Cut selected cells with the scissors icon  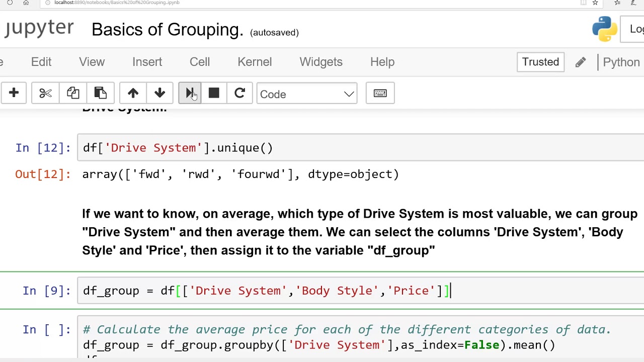click(45, 93)
